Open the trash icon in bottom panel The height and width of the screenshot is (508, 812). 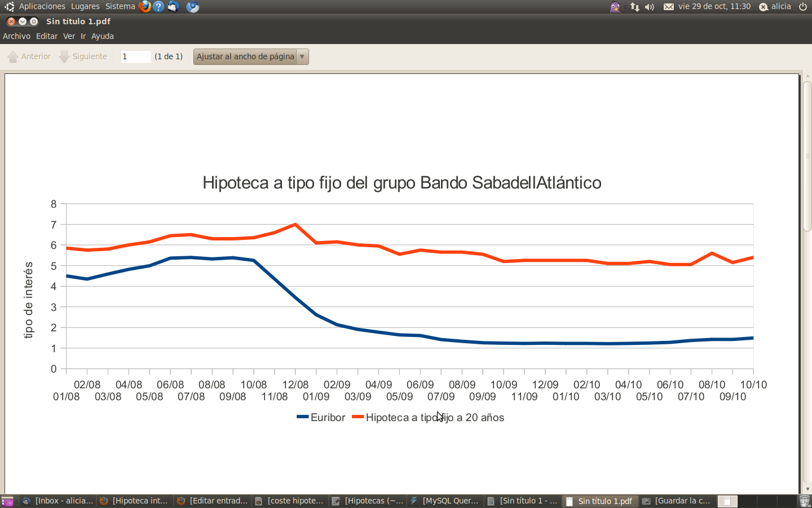[805, 501]
